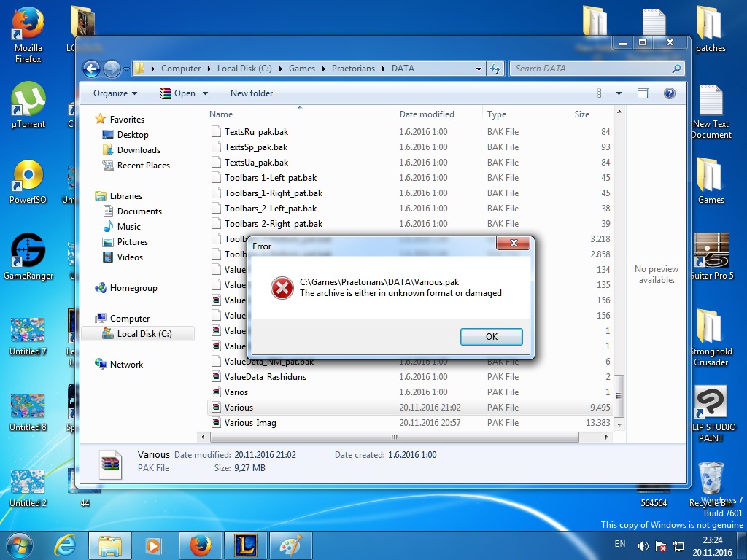Click the refresh button next to address bar
The width and height of the screenshot is (747, 560).
click(x=495, y=69)
